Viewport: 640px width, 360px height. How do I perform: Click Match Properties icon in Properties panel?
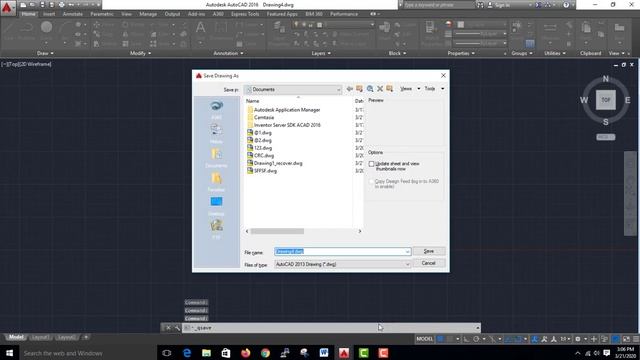[x=429, y=28]
